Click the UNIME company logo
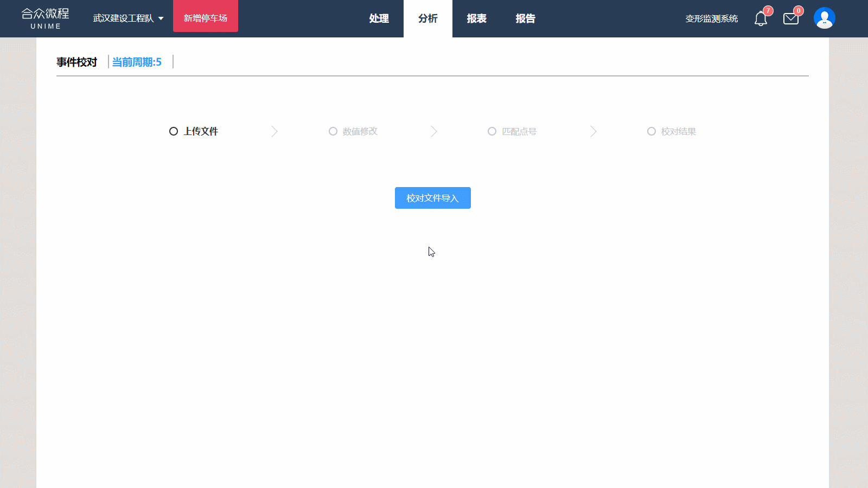Viewport: 868px width, 488px height. 46,18
